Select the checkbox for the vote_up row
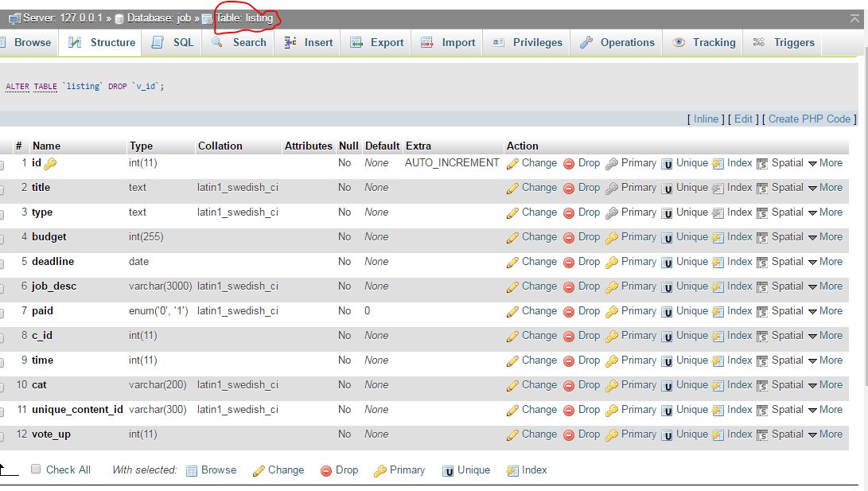 pos(1,436)
